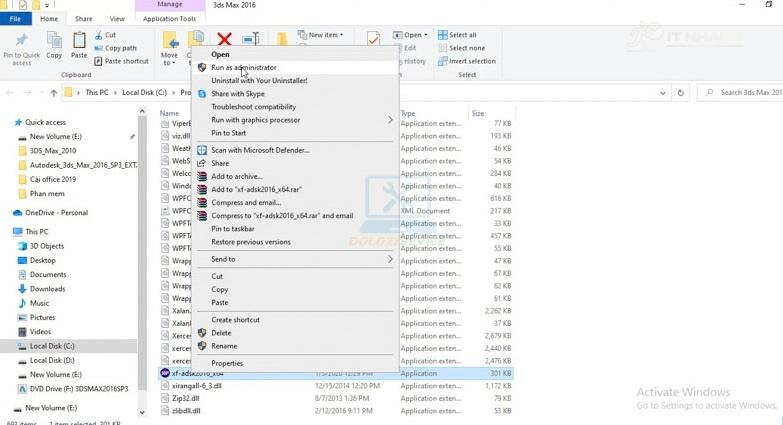Choose Rename in context menu
783x425 pixels.
pos(295,346)
